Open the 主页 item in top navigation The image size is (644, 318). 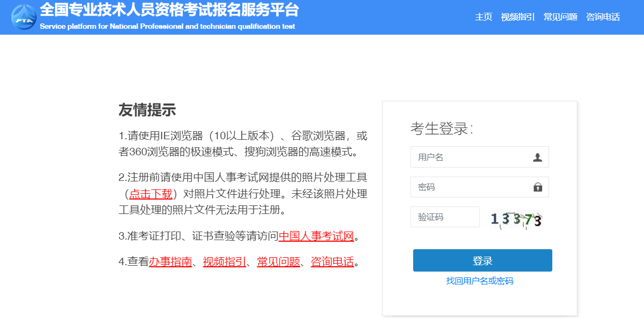click(483, 17)
